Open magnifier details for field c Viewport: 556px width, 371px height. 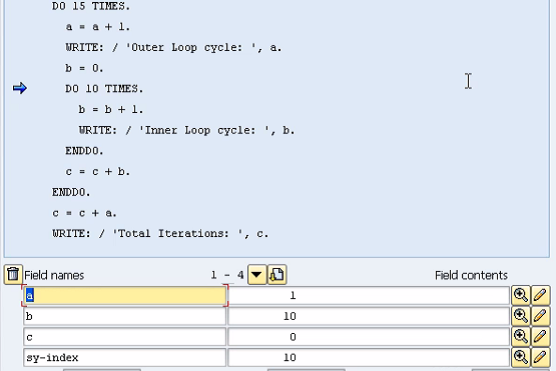(x=521, y=336)
